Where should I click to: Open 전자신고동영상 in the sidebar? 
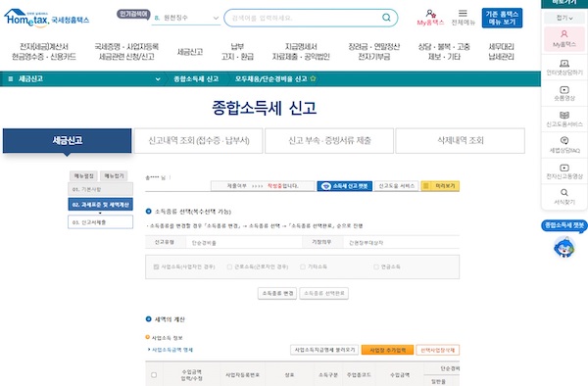tap(564, 171)
